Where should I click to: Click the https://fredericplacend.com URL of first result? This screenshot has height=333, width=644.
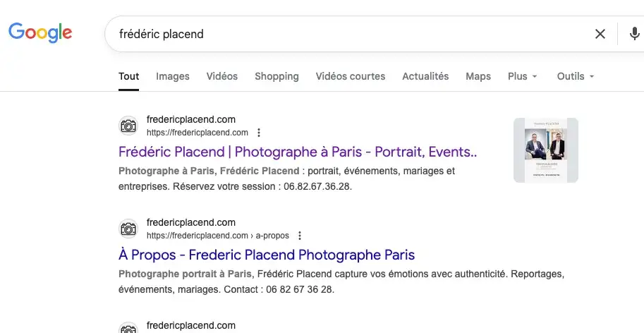pyautogui.click(x=197, y=133)
